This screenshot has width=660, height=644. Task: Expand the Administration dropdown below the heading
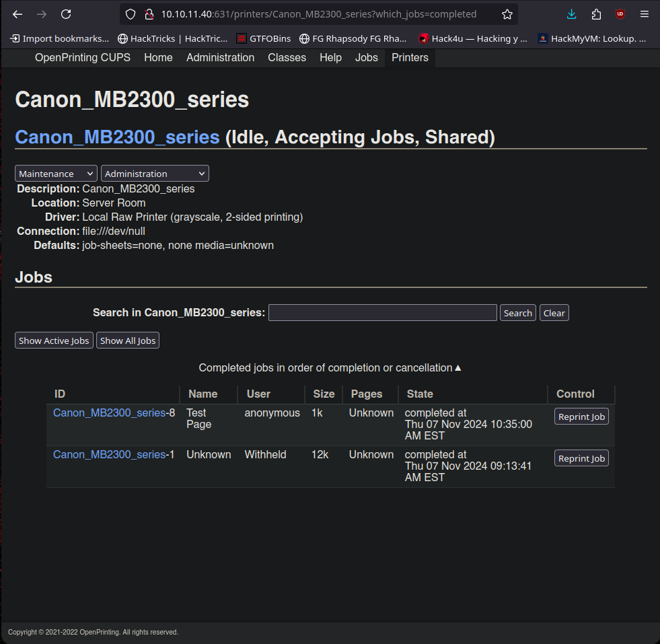pos(155,174)
